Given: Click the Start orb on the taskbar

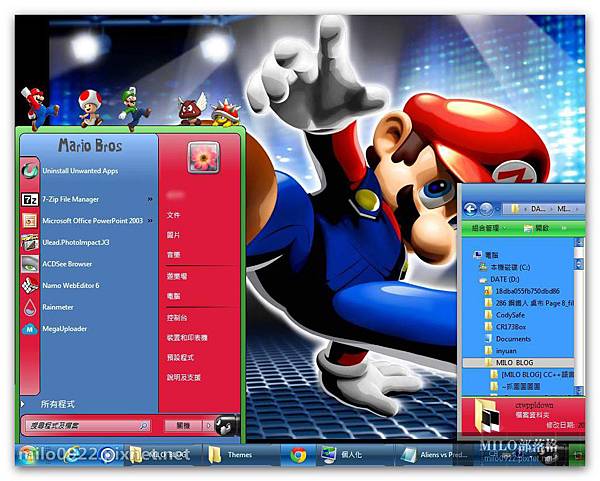Looking at the screenshot, I should (27, 455).
